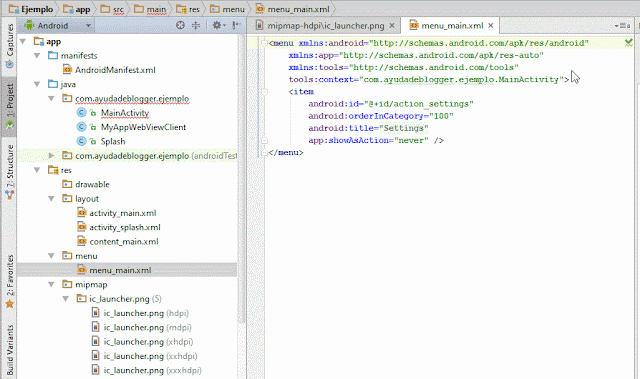Open the 2: Favorites tool window
Screen dimensions: 640x379
click(9, 281)
